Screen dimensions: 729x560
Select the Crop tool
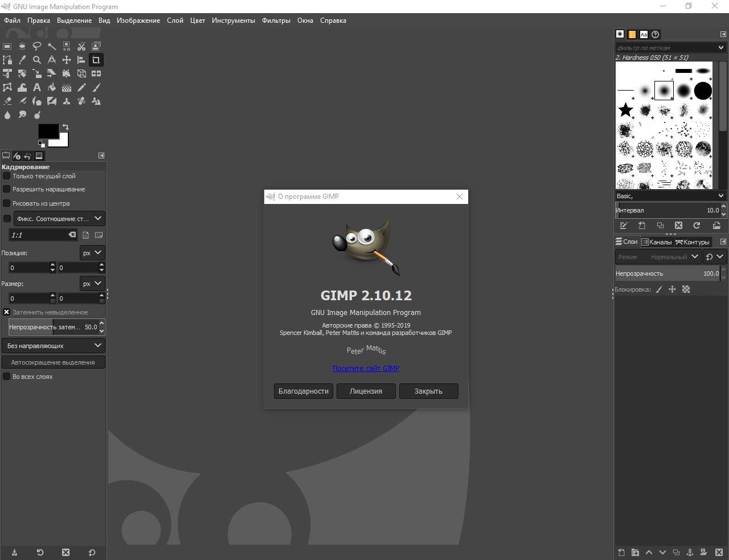[96, 60]
